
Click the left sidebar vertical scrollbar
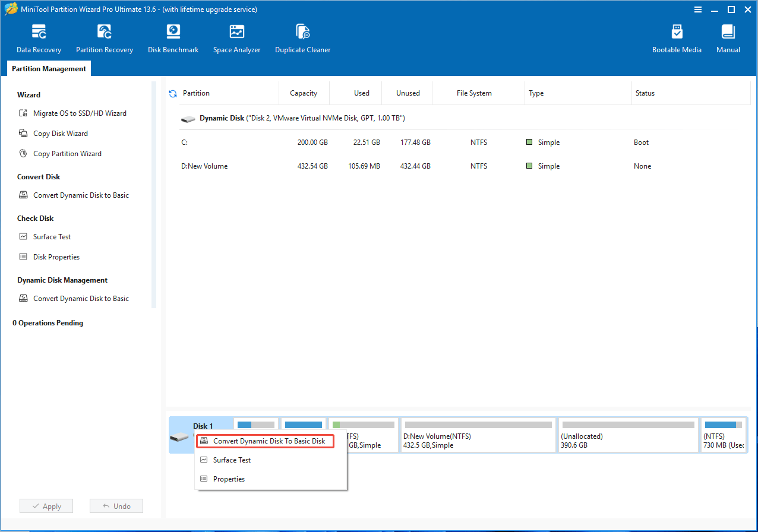click(x=154, y=195)
